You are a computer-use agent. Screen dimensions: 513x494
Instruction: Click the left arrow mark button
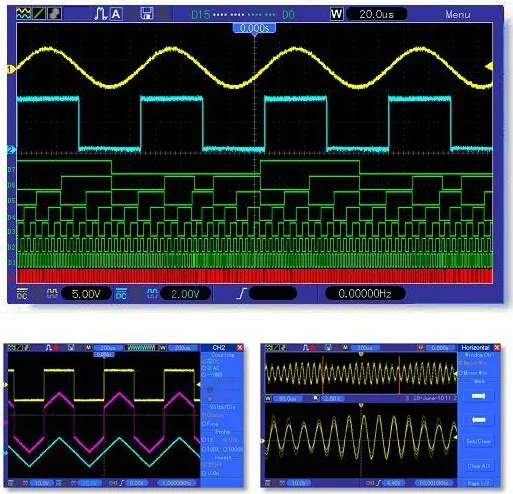[478, 420]
